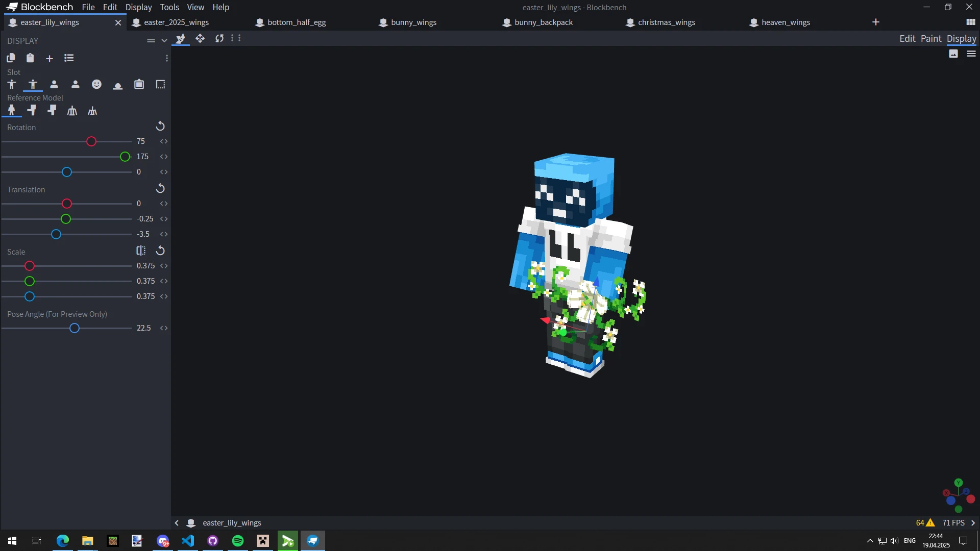Take a screenshot of the model view
This screenshot has width=980, height=551.
953,54
